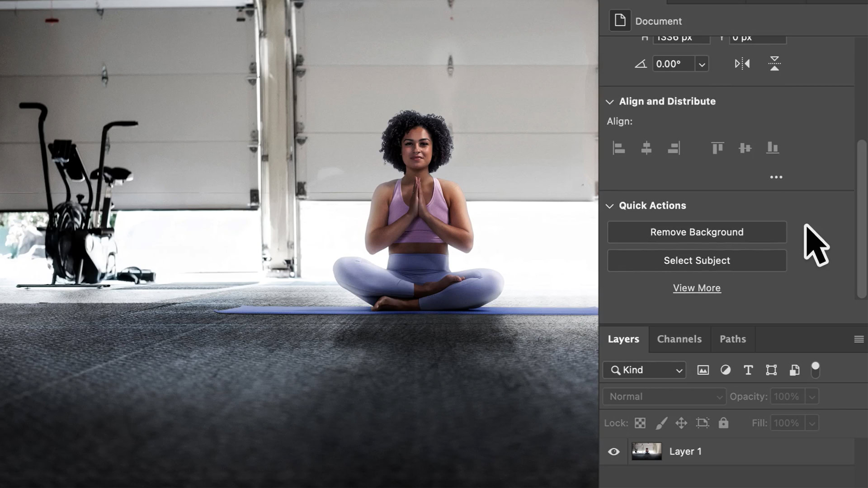This screenshot has height=488, width=868.
Task: Click Remove Background button
Action: 697,232
